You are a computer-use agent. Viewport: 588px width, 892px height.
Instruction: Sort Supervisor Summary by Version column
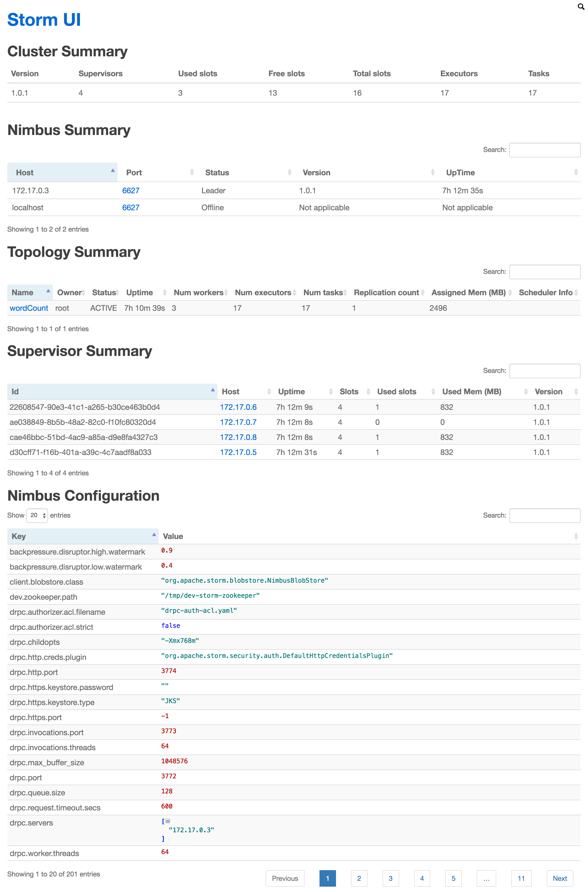tap(556, 391)
